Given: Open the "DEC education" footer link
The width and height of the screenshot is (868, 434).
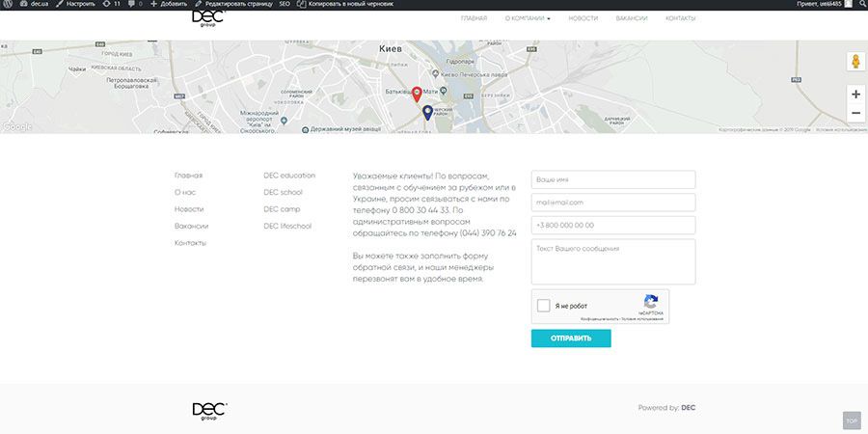Looking at the screenshot, I should point(289,176).
